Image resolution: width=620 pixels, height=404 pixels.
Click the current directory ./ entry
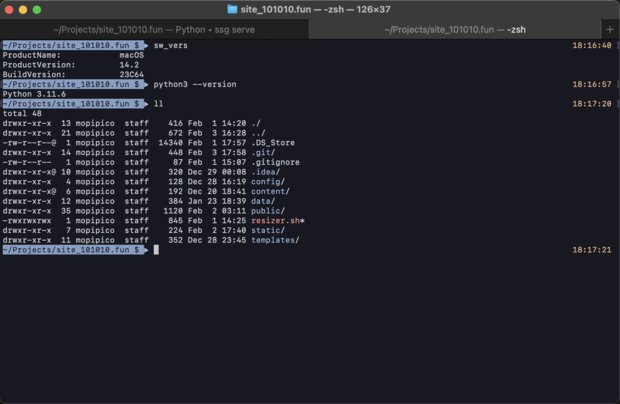[x=256, y=123]
